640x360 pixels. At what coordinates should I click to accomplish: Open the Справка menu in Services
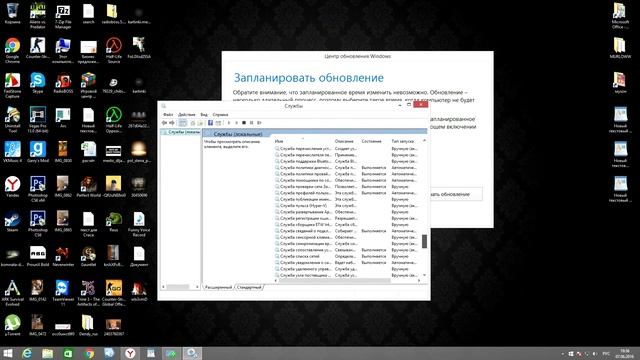pos(220,115)
